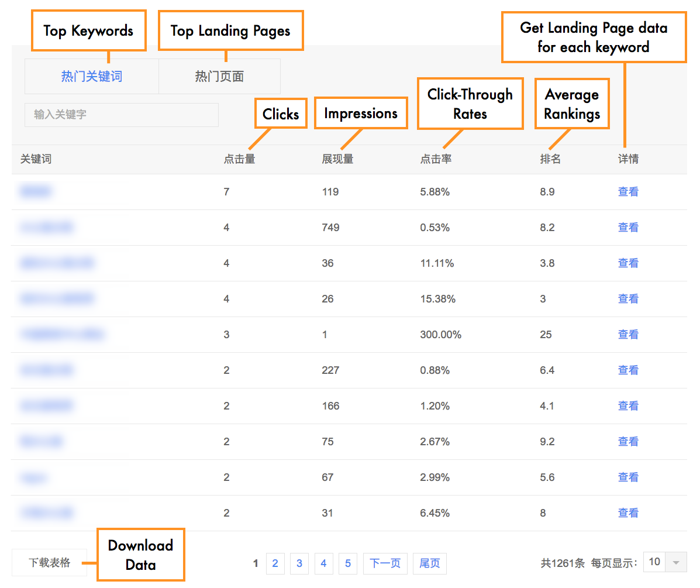Switch to the 热门页面 (Top Landing Pages) tab
This screenshot has height=588, width=700.
pyautogui.click(x=219, y=76)
